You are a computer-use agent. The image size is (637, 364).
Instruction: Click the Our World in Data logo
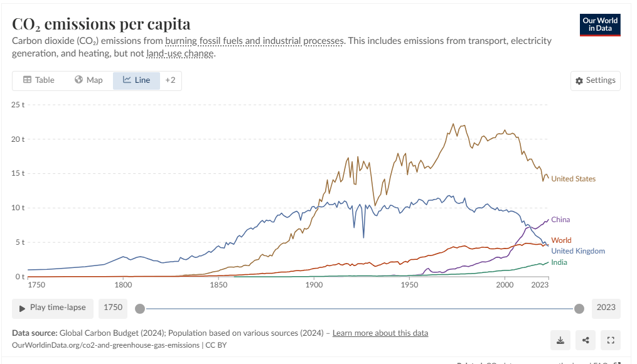599,24
